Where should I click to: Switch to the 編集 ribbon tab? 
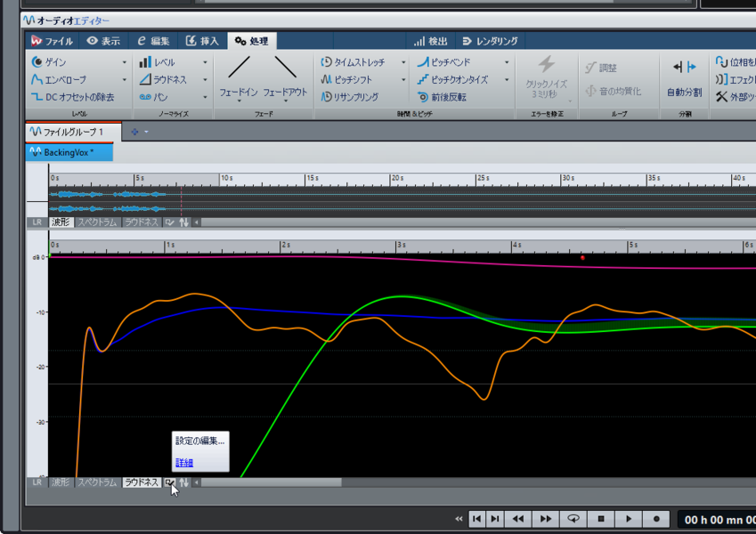[153, 41]
